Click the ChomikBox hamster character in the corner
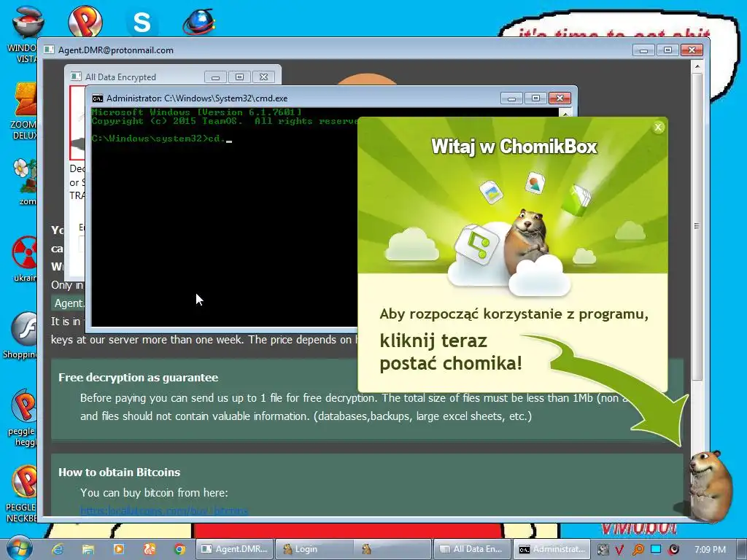Screen dimensions: 747x560 pos(710,486)
